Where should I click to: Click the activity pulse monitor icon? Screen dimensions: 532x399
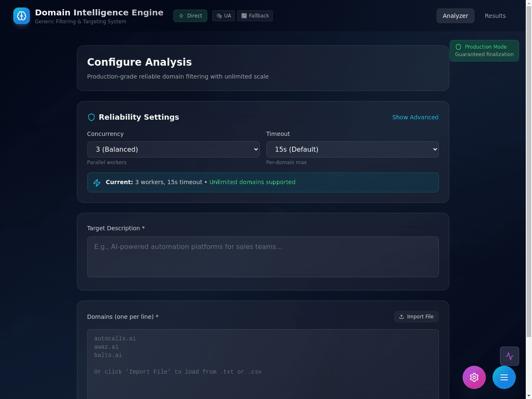pos(510,356)
